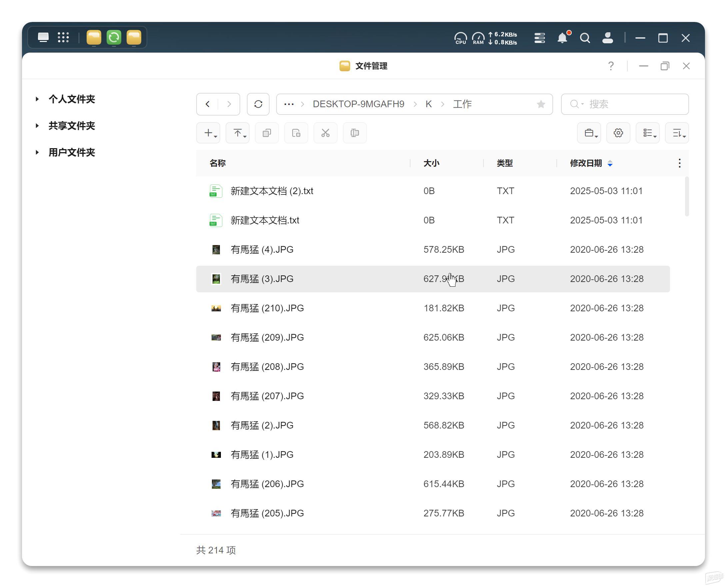Select file 有馬猛 (206).JPG
The image size is (727, 588).
click(433, 484)
